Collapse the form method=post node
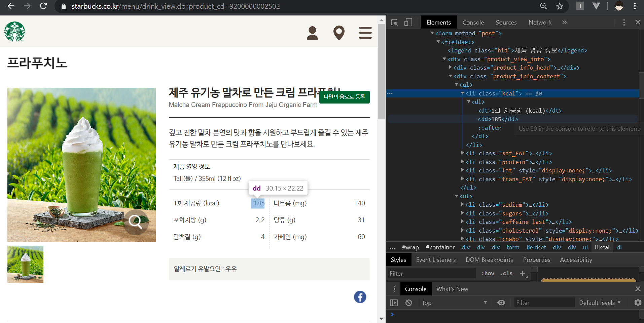This screenshot has width=644, height=323. click(x=432, y=33)
